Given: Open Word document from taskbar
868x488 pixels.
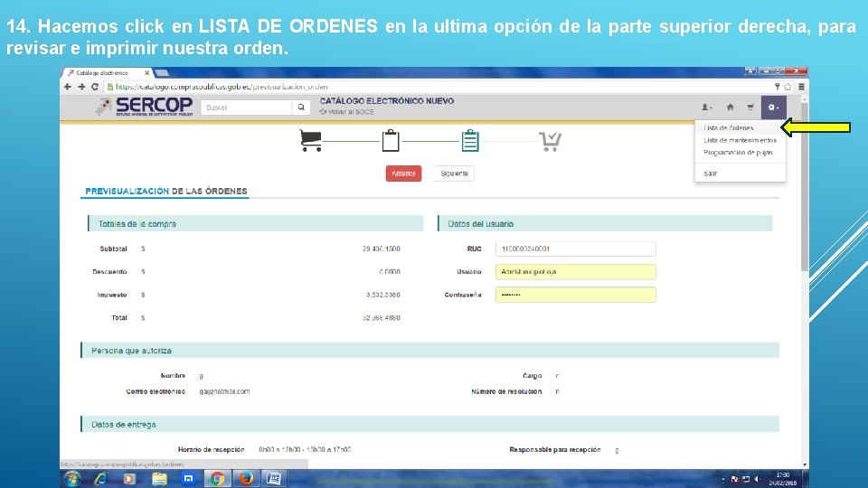Looking at the screenshot, I should point(274,479).
